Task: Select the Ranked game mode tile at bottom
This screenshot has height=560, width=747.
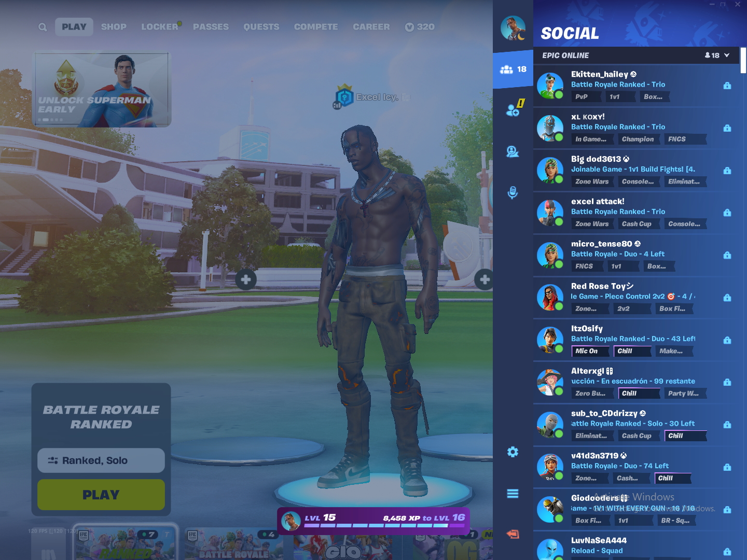Action: point(127,543)
